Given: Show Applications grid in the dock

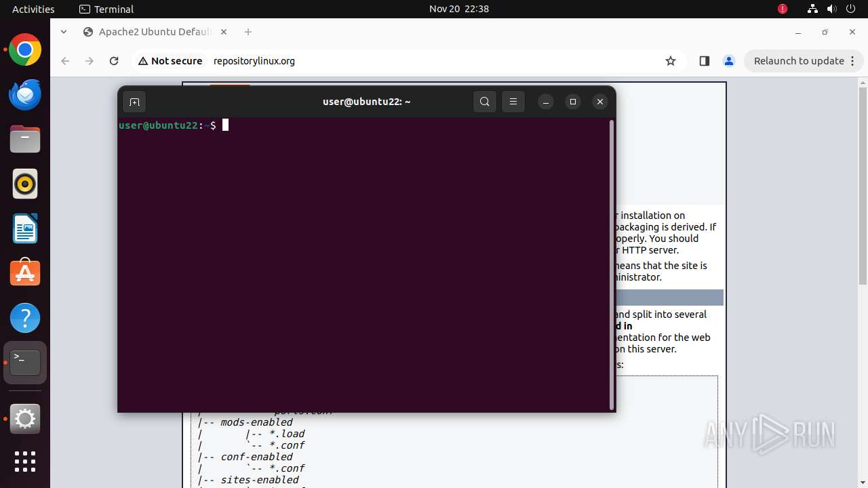Looking at the screenshot, I should [x=25, y=462].
